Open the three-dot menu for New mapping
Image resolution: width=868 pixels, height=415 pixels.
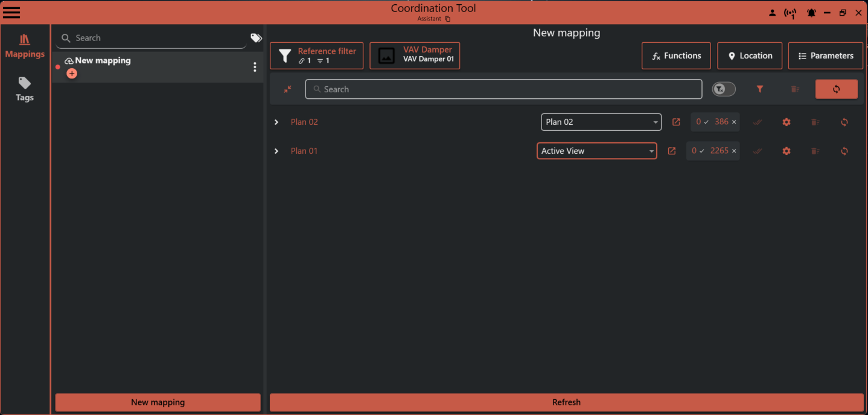(255, 66)
